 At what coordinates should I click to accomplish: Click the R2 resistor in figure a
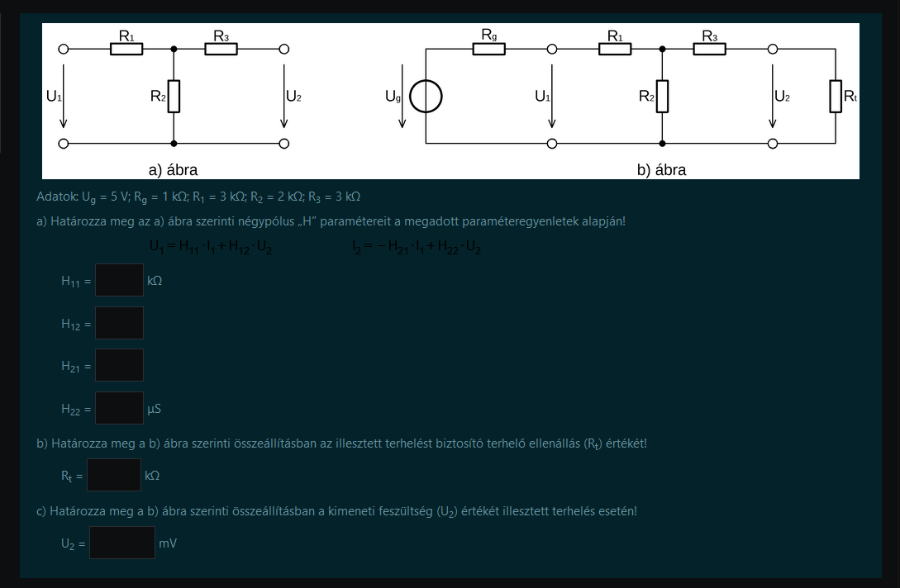(174, 97)
